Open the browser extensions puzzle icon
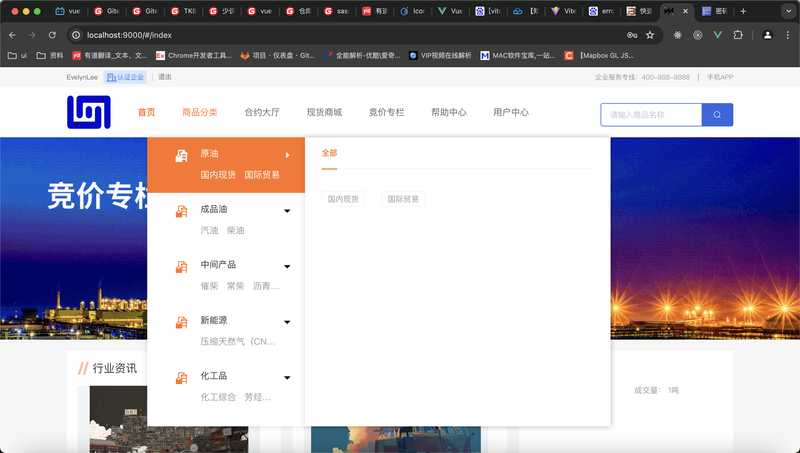 tap(738, 34)
